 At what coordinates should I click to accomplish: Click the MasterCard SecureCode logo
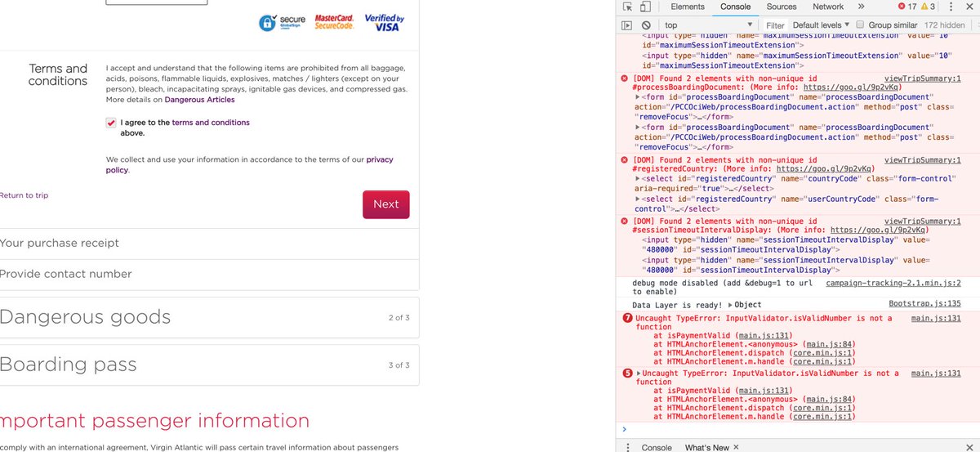click(x=333, y=23)
